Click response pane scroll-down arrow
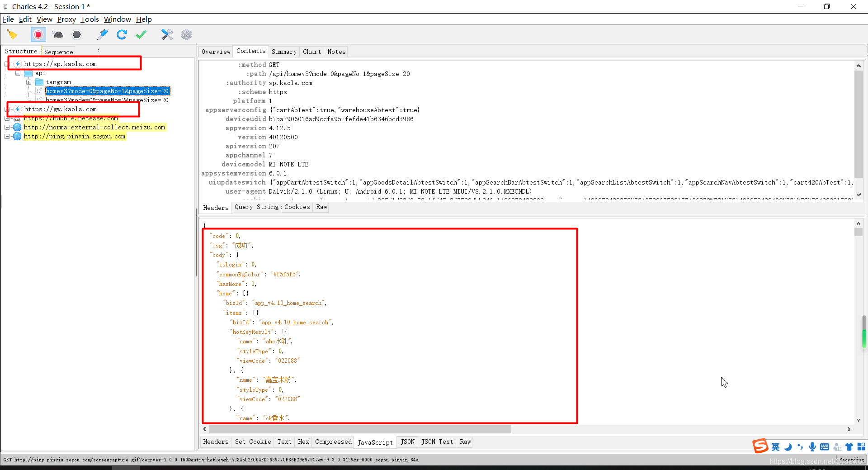 point(858,420)
